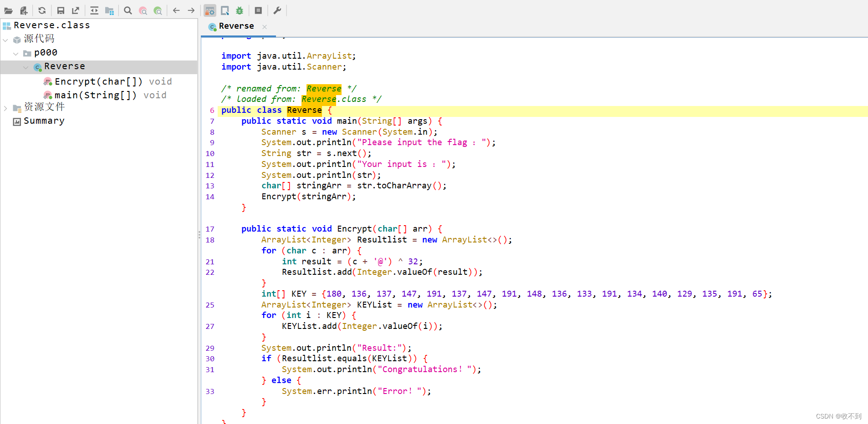Screen dimensions: 868x424
Task: Click 'toCharArray' on line 13
Action: (x=404, y=186)
